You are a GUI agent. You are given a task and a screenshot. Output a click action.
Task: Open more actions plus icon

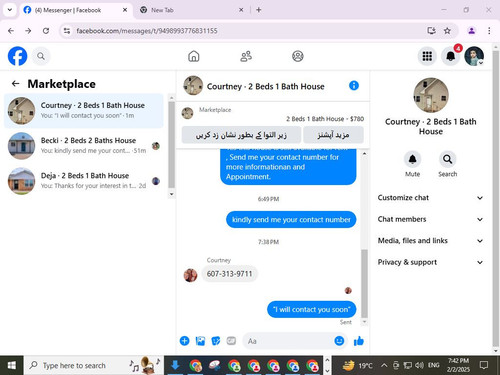184,341
